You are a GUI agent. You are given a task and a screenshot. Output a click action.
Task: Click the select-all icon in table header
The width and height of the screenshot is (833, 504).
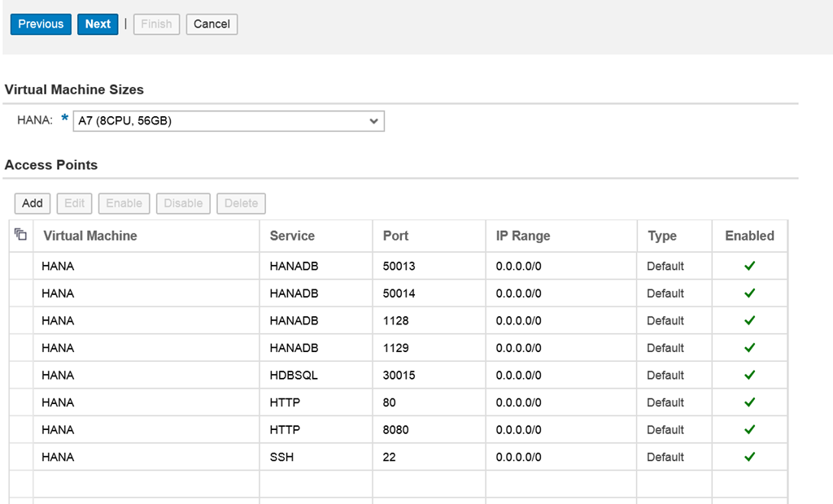pyautogui.click(x=21, y=235)
